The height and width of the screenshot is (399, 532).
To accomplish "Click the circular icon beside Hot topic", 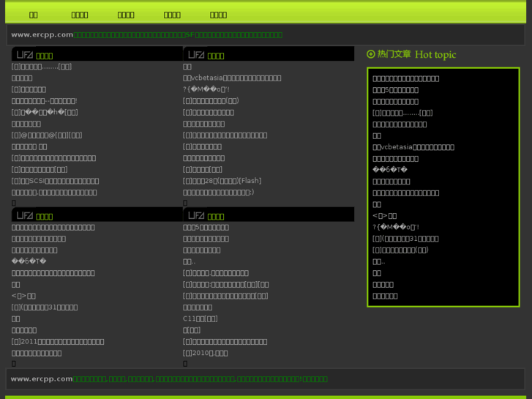I will coord(371,54).
